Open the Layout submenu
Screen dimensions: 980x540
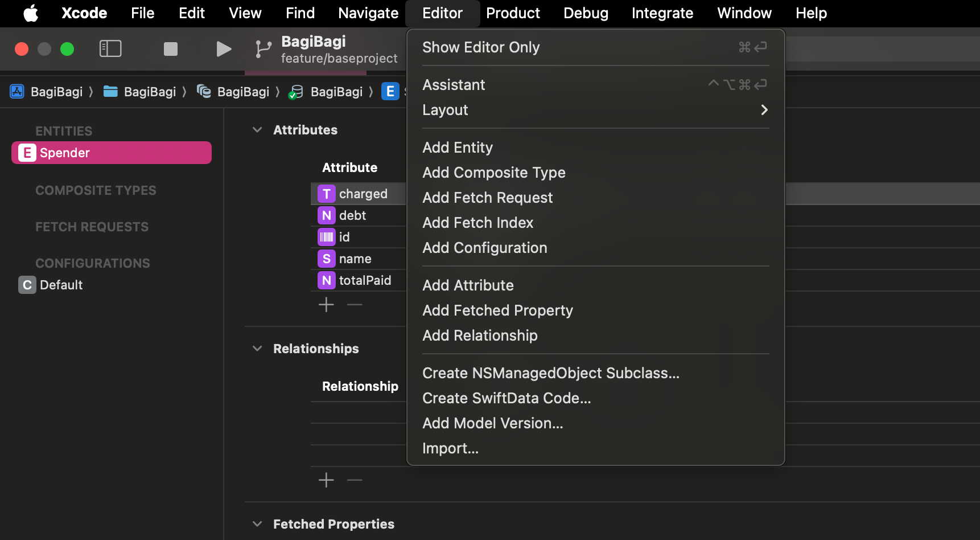click(595, 110)
